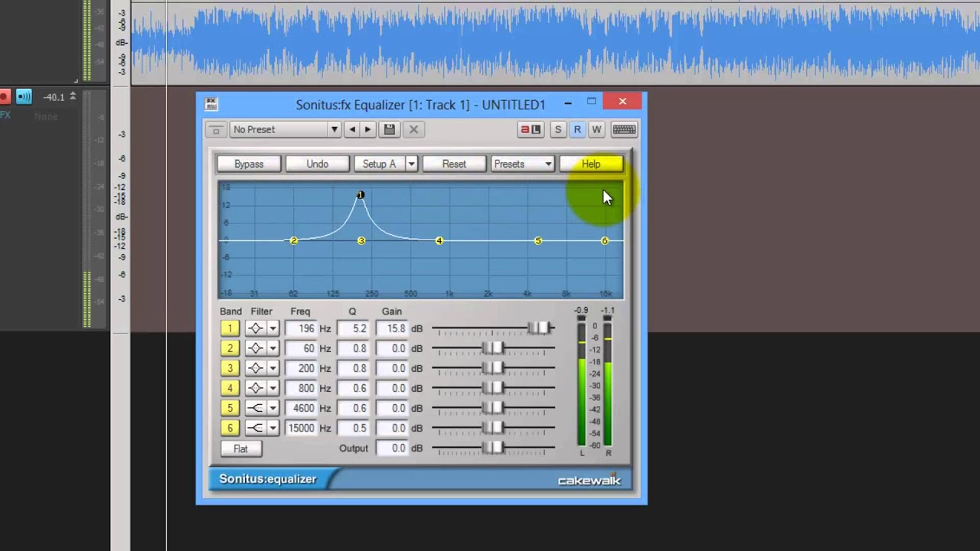Click the band 1 peak filter type icon
The image size is (980, 551).
point(255,328)
